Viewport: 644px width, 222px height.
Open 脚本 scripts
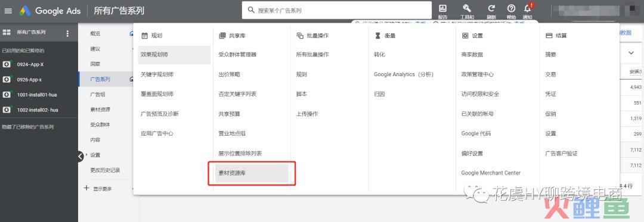[302, 94]
